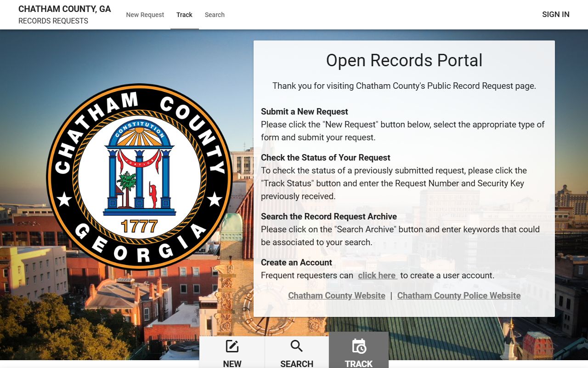Click the Chatham County seal image
The height and width of the screenshot is (368, 588).
[139, 177]
